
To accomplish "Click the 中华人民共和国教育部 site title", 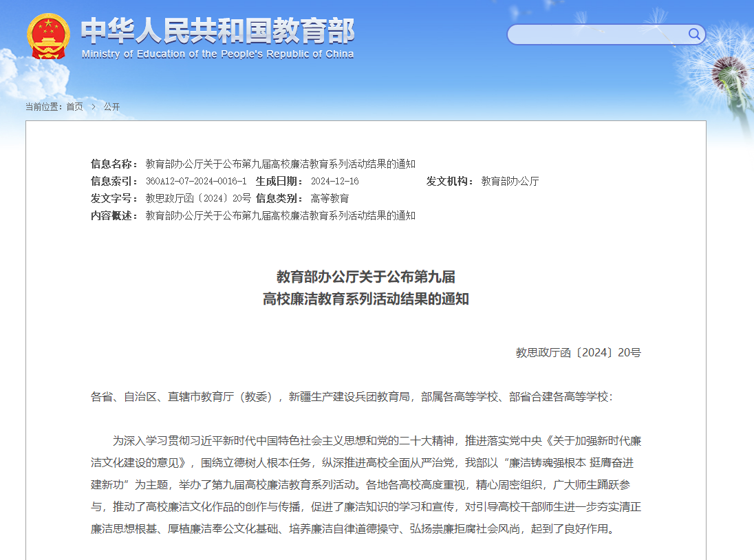I will pos(217,30).
